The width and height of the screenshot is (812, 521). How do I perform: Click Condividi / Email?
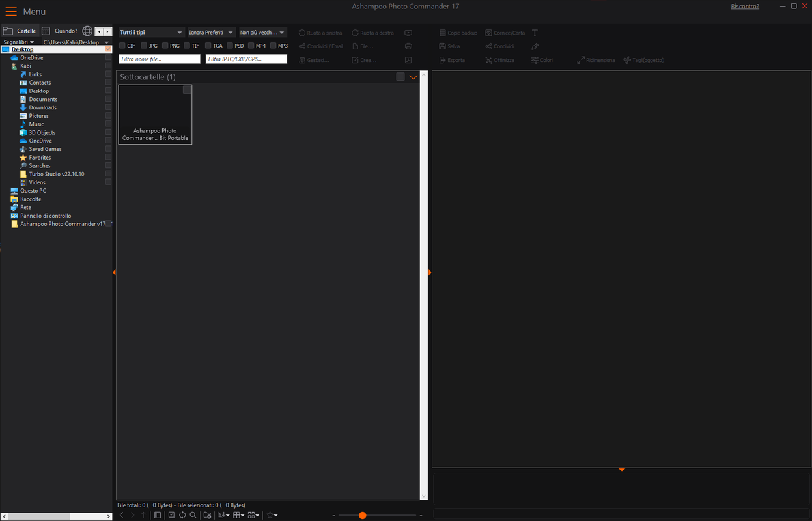pyautogui.click(x=320, y=46)
